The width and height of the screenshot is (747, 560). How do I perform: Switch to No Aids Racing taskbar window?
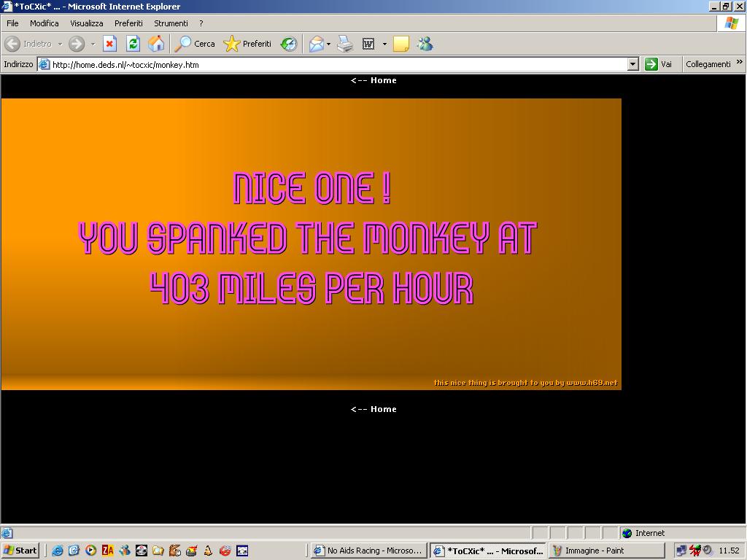(368, 551)
